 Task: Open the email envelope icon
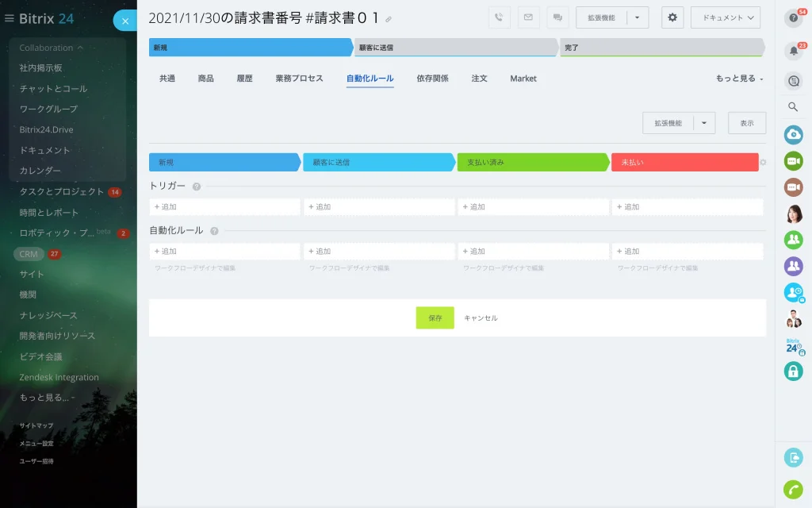tap(528, 17)
